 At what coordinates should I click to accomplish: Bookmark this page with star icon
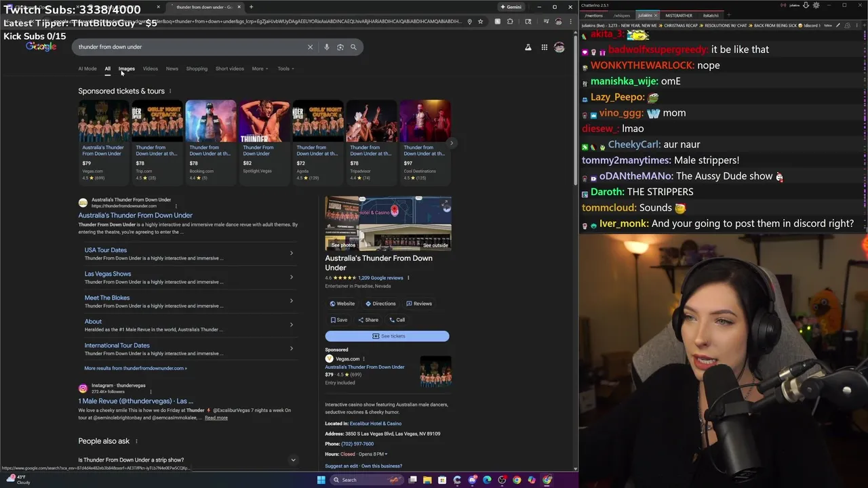[480, 22]
